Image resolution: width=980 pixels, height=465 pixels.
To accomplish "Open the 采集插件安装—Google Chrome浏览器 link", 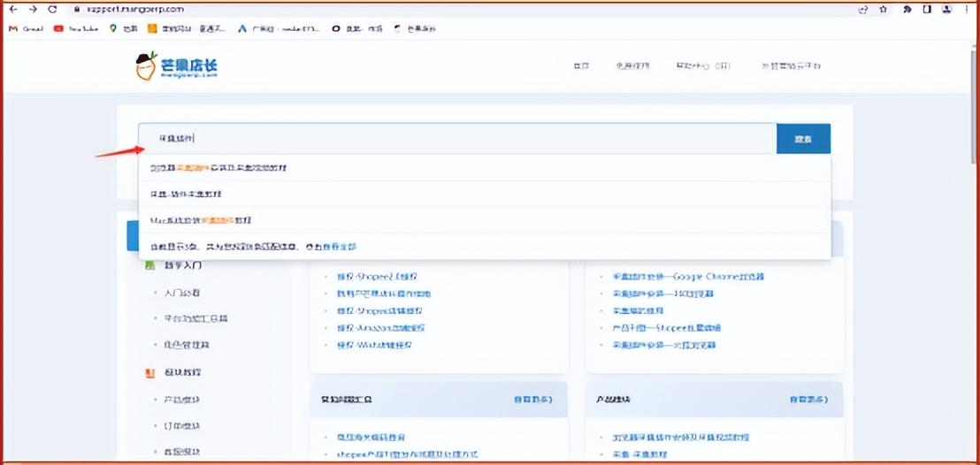I will tap(688, 277).
